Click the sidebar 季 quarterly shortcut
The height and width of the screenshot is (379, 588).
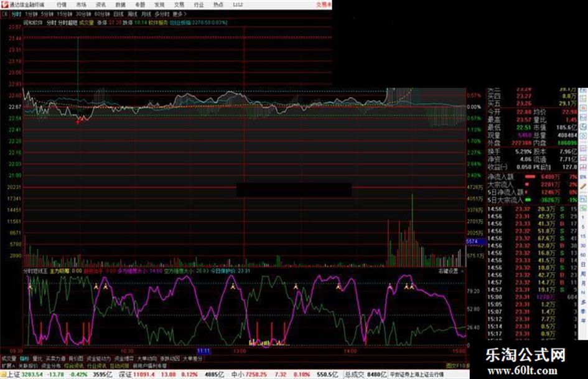[583, 311]
